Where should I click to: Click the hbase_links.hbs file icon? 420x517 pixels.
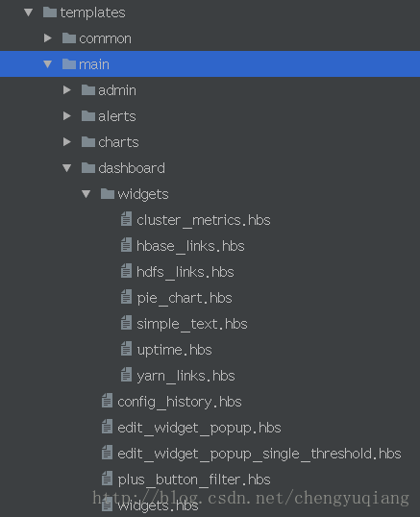pos(126,245)
